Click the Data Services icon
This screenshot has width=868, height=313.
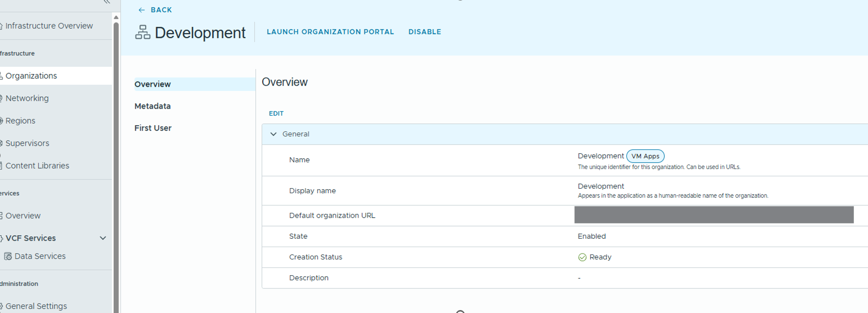[x=8, y=256]
